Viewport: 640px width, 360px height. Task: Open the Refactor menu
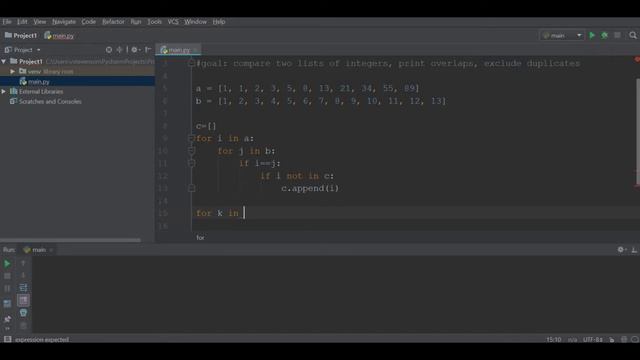(113, 22)
